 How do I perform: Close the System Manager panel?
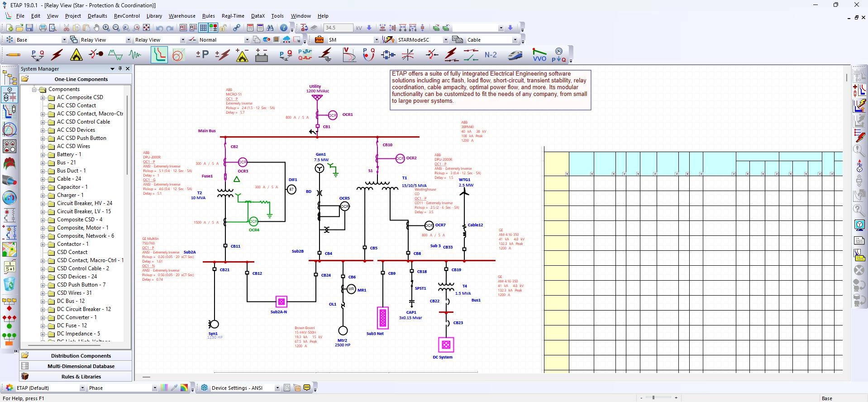click(128, 69)
